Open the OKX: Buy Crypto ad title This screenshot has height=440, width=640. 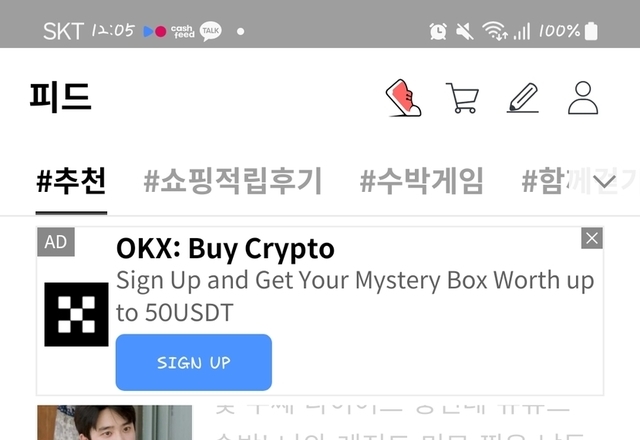tap(225, 249)
